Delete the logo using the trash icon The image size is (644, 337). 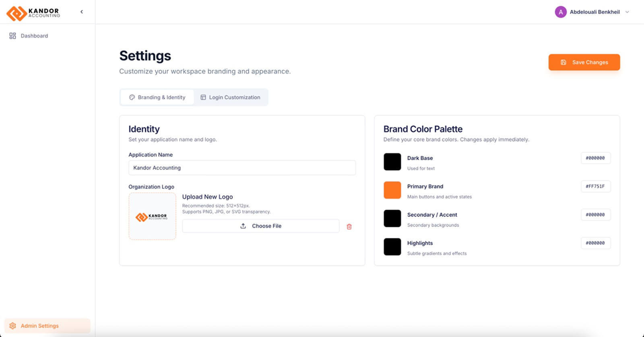tap(349, 227)
